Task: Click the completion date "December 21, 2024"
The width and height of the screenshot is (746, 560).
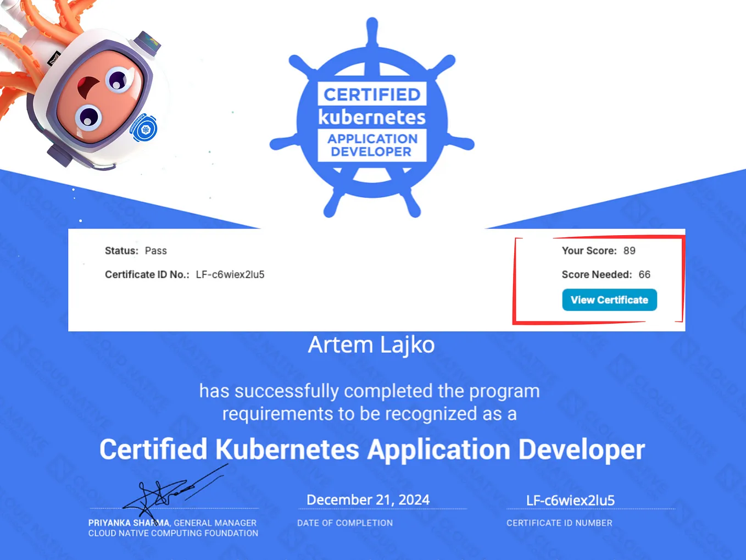Action: click(368, 500)
